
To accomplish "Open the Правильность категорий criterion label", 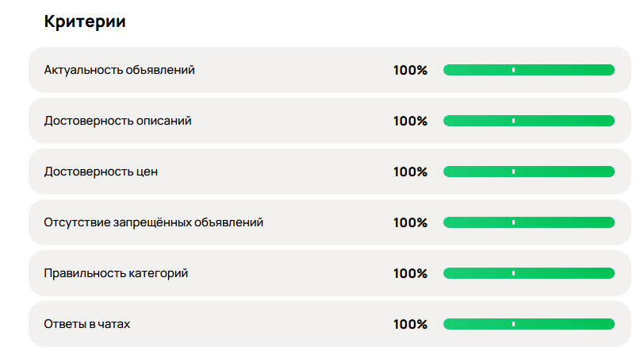I will (x=117, y=273).
